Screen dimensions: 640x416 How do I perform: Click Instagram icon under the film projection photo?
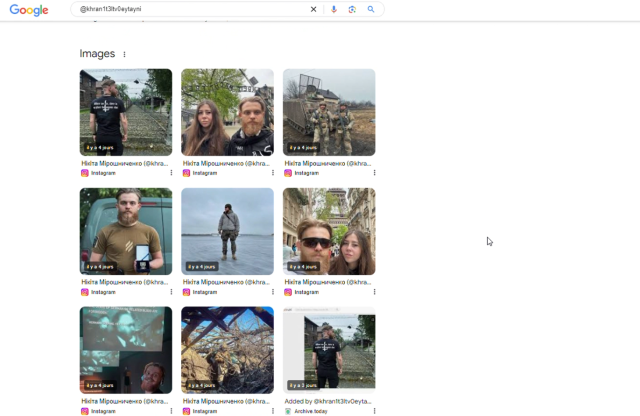pyautogui.click(x=84, y=411)
